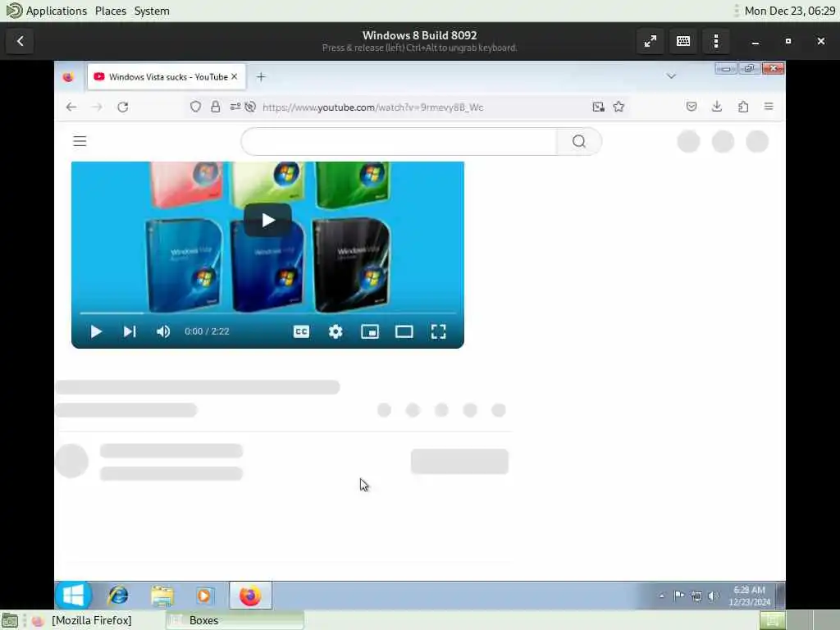The image size is (840, 630).
Task: Open the site permissions icon
Action: [235, 107]
